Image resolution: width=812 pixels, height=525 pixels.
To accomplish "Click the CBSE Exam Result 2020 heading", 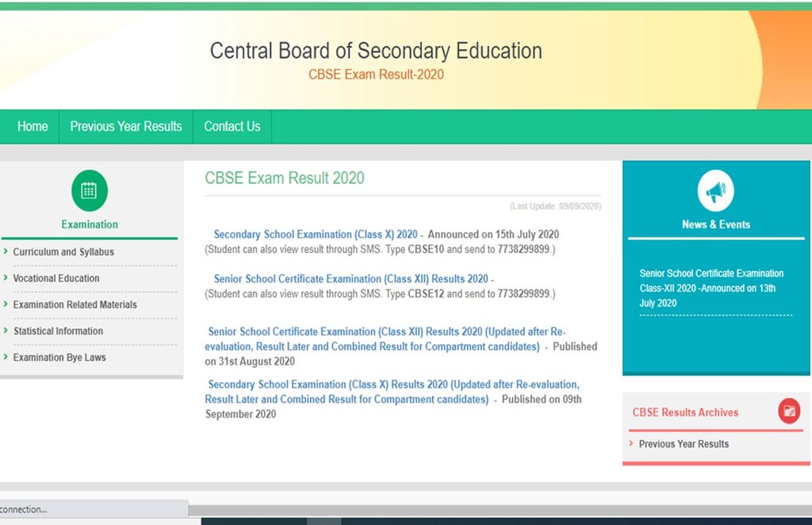I will pos(285,178).
